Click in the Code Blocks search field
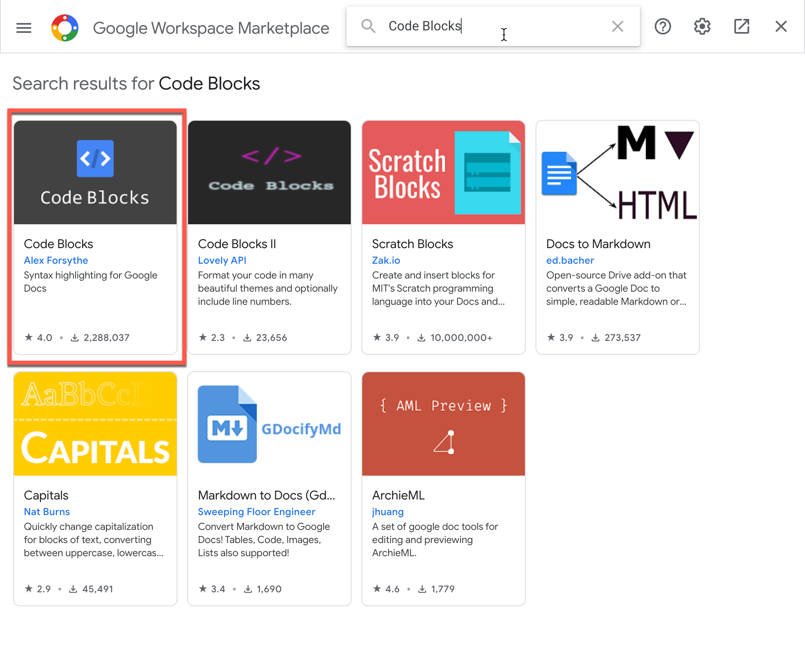 (493, 26)
